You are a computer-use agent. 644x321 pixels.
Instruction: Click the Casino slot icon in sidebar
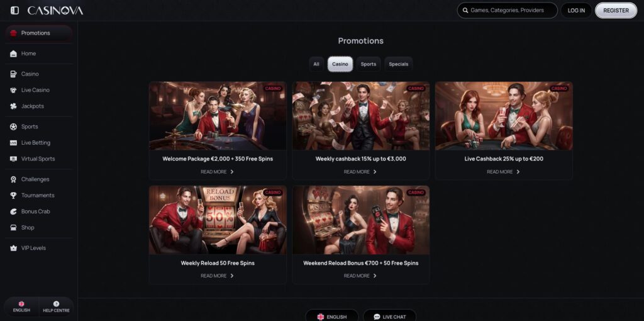14,74
